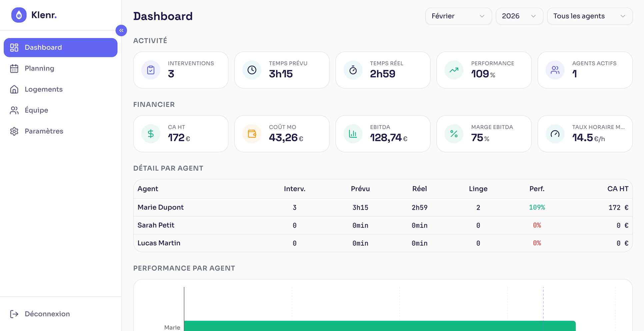
Task: Click the clock icon in Temps Prévu card
Action: tap(252, 70)
